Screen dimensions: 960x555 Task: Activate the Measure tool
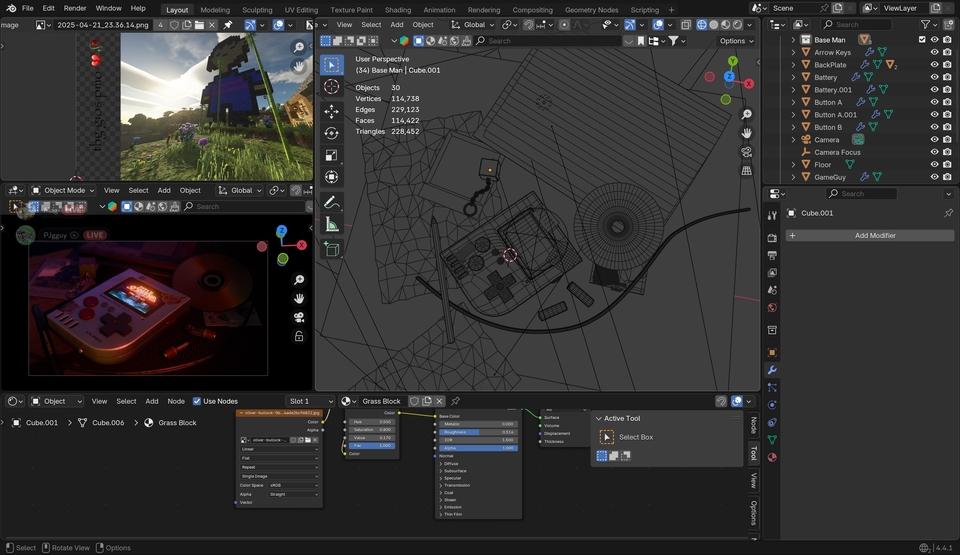point(331,225)
